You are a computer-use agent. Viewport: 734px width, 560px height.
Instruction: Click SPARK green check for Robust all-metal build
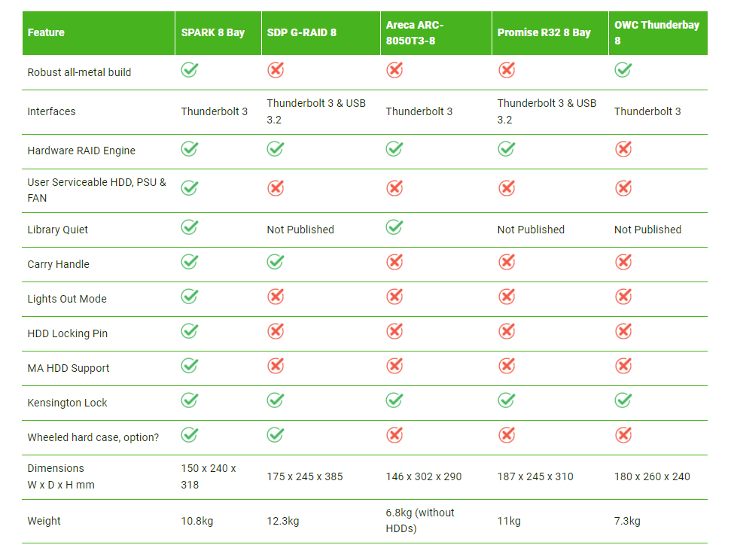pos(190,70)
